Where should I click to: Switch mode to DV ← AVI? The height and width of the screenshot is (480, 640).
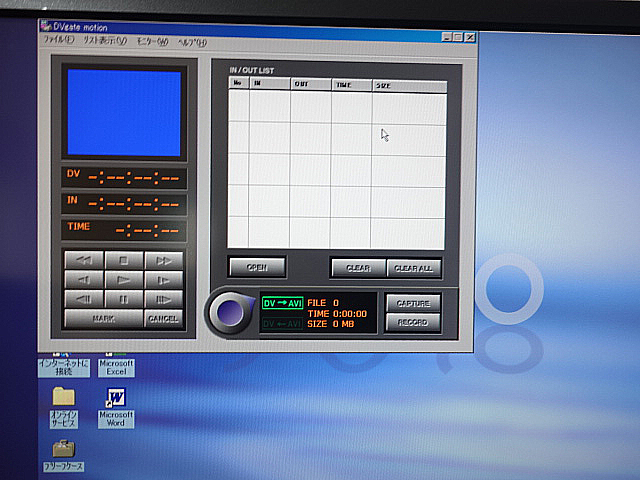click(x=281, y=324)
